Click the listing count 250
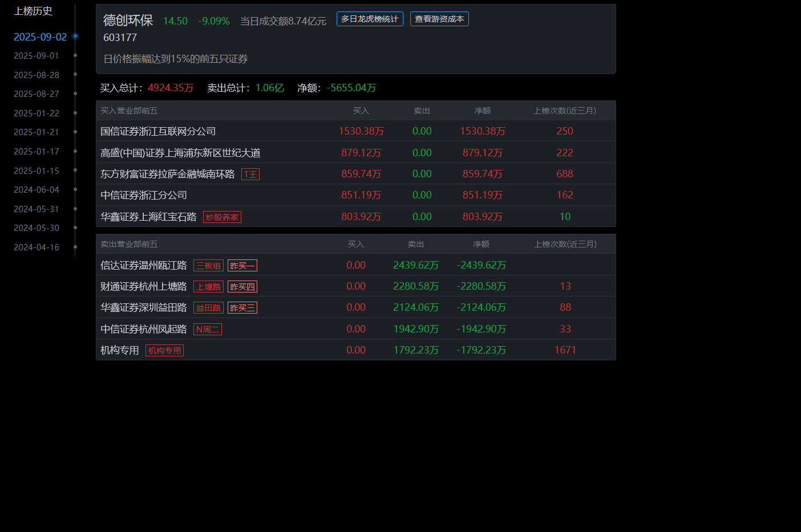Screen dimensions: 801x532 click(565, 131)
